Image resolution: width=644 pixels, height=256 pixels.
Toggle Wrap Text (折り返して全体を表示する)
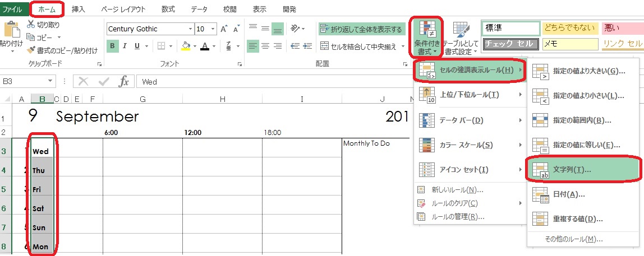[x=361, y=29]
